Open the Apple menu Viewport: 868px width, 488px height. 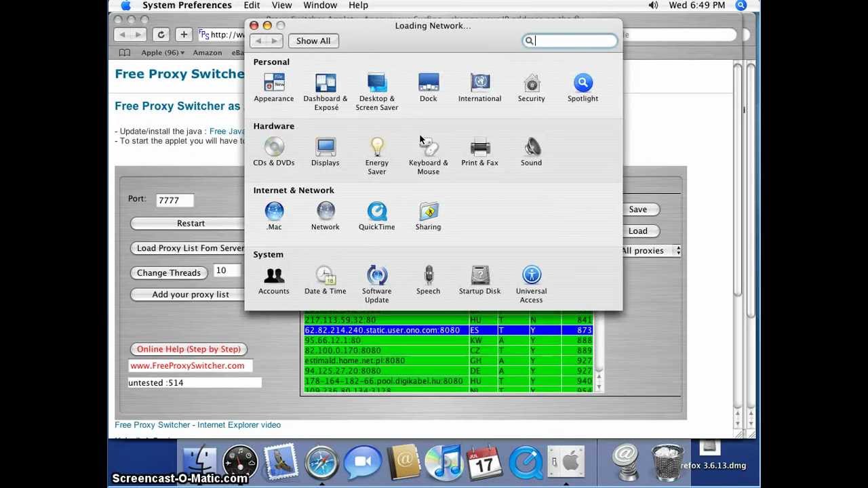[125, 5]
